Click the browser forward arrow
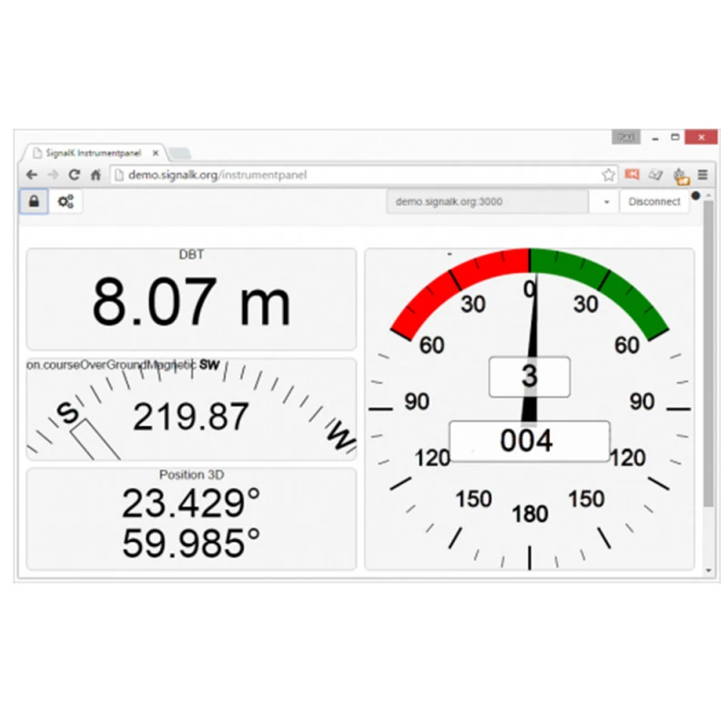Image resolution: width=728 pixels, height=728 pixels. 53,175
